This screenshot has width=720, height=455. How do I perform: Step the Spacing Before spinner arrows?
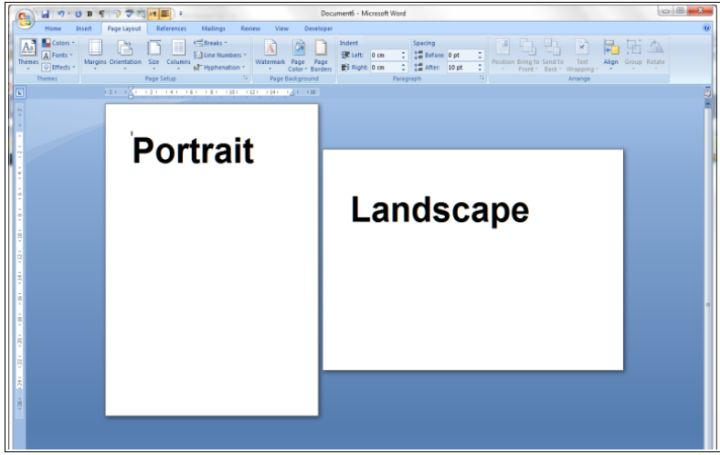[x=480, y=55]
